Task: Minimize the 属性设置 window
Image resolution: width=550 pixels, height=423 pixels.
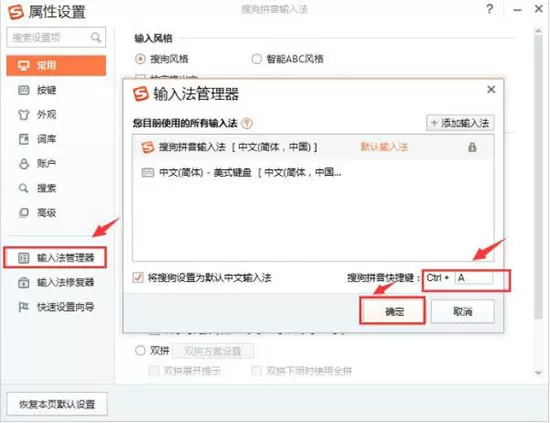Action: click(517, 10)
